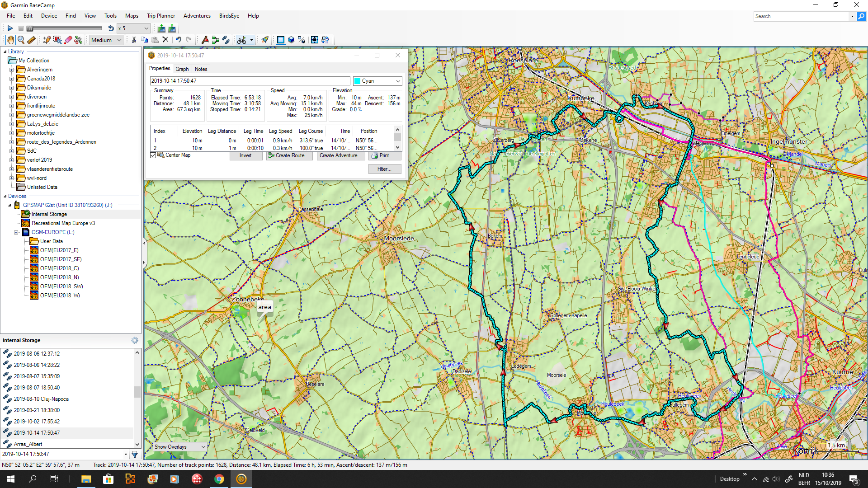Image resolution: width=868 pixels, height=488 pixels.
Task: Click the Send to Device icon
Action: coord(161,28)
